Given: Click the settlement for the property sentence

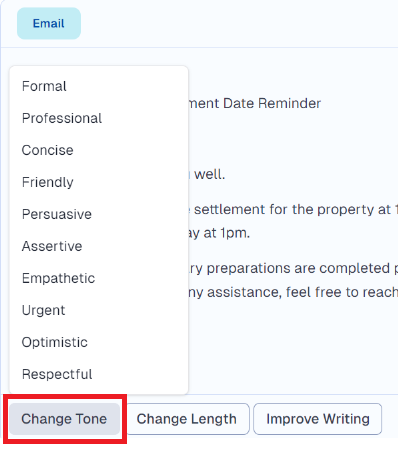Looking at the screenshot, I should (293, 210).
